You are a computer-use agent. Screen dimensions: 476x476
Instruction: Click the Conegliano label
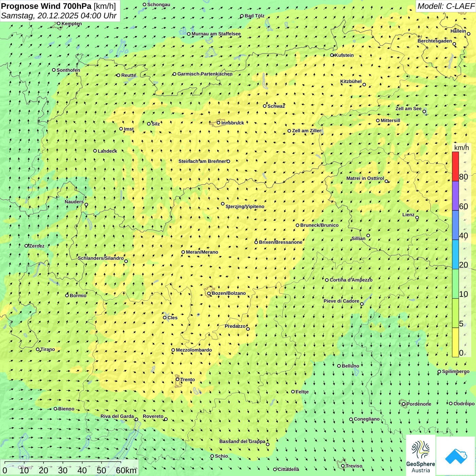[367, 419]
